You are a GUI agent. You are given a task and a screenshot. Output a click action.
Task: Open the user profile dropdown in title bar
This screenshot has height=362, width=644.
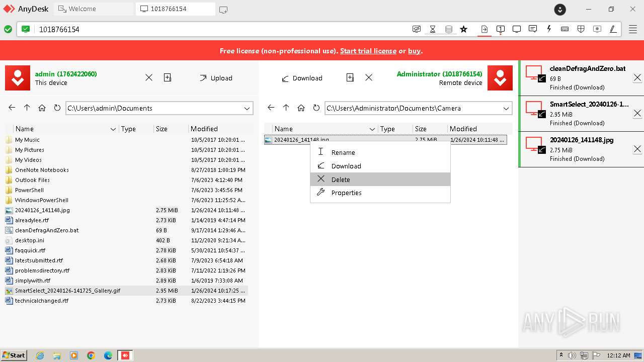coord(560,9)
